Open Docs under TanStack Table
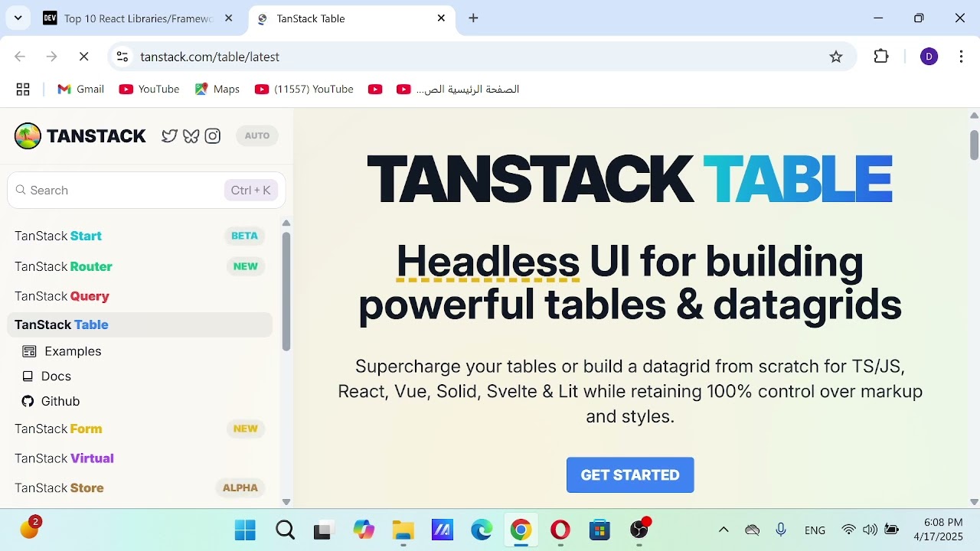 click(x=47, y=377)
